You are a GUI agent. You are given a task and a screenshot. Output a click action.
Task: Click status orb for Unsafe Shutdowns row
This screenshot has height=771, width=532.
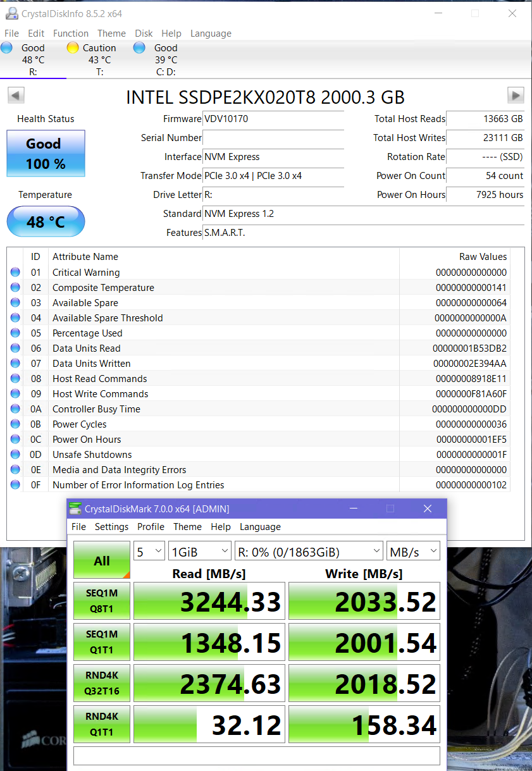[15, 455]
